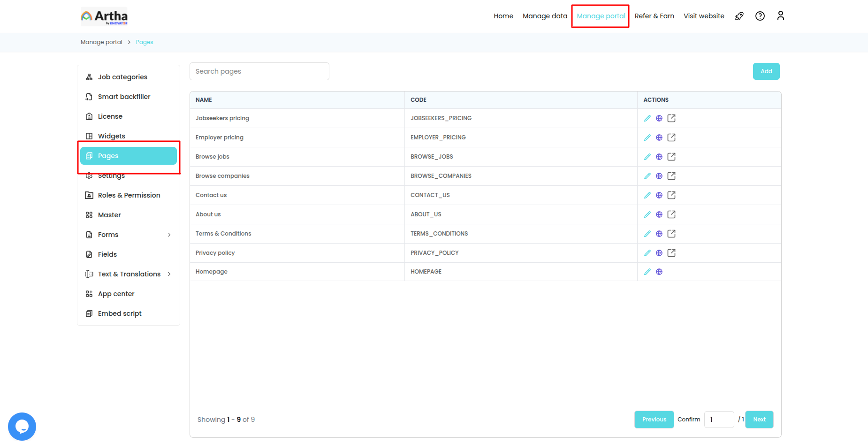
Task: Open Browse jobs page in external link
Action: [x=671, y=157]
